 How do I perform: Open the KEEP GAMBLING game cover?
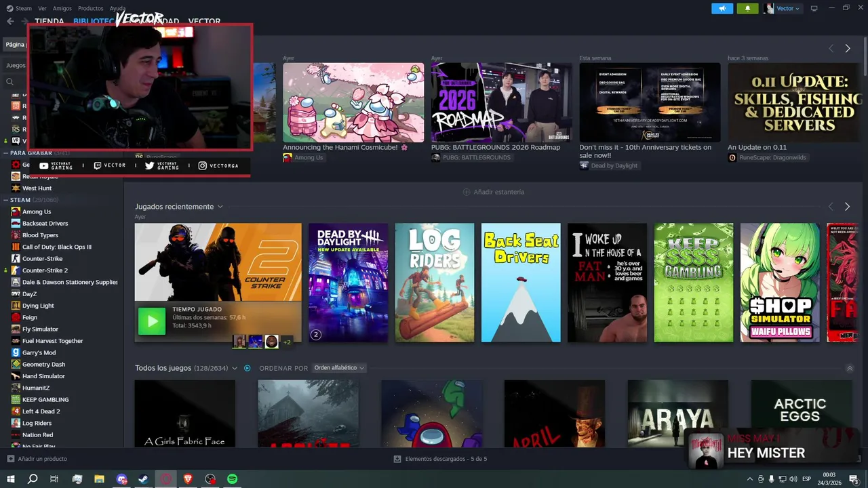(x=694, y=283)
